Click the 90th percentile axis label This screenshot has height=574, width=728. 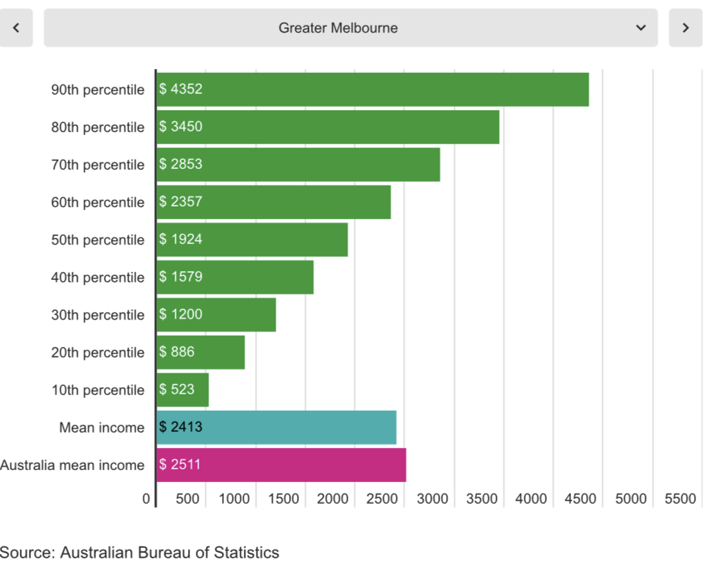click(98, 90)
